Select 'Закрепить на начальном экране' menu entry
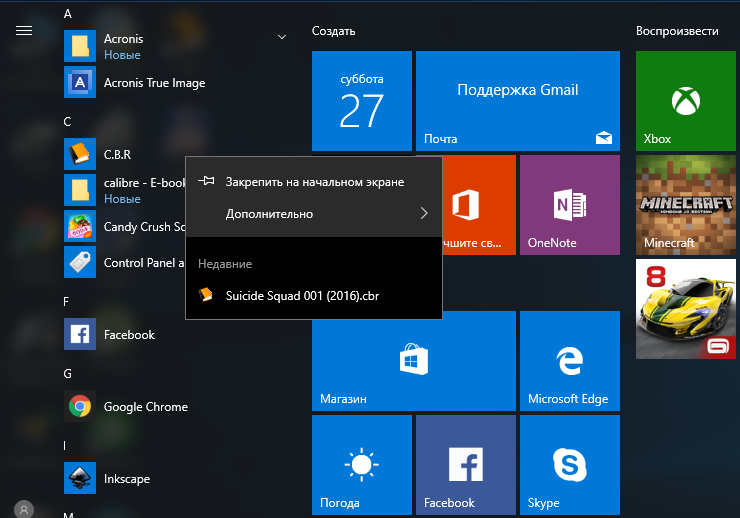Viewport: 740px width, 518px height. [x=314, y=182]
